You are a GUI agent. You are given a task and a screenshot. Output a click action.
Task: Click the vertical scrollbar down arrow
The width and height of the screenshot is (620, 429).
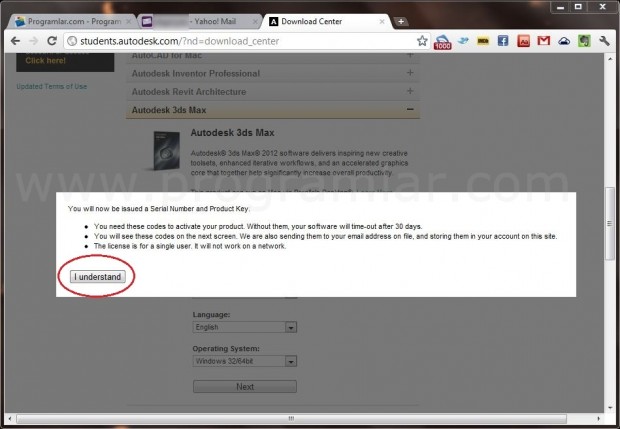(609, 407)
